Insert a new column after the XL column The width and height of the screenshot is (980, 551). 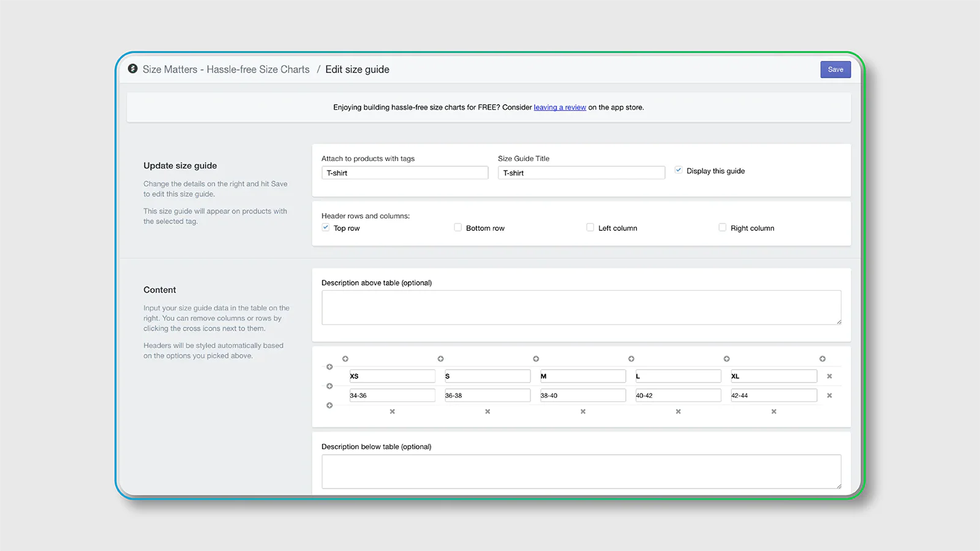click(x=823, y=359)
